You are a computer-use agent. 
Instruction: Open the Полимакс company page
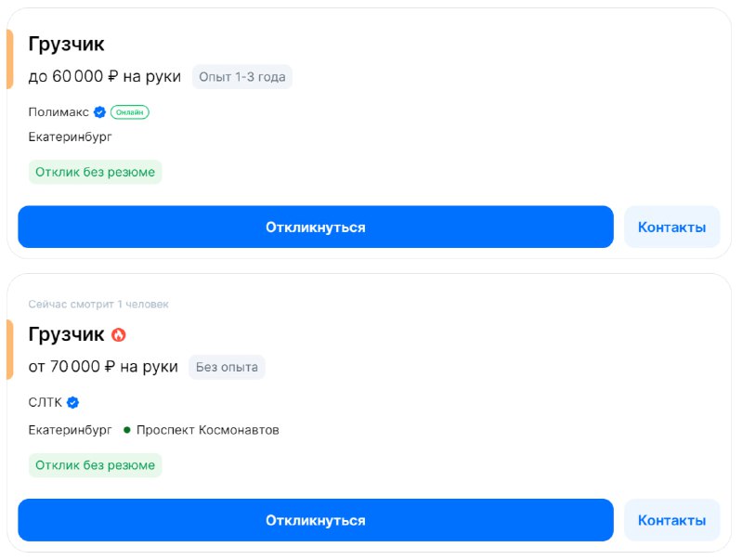[x=59, y=112]
